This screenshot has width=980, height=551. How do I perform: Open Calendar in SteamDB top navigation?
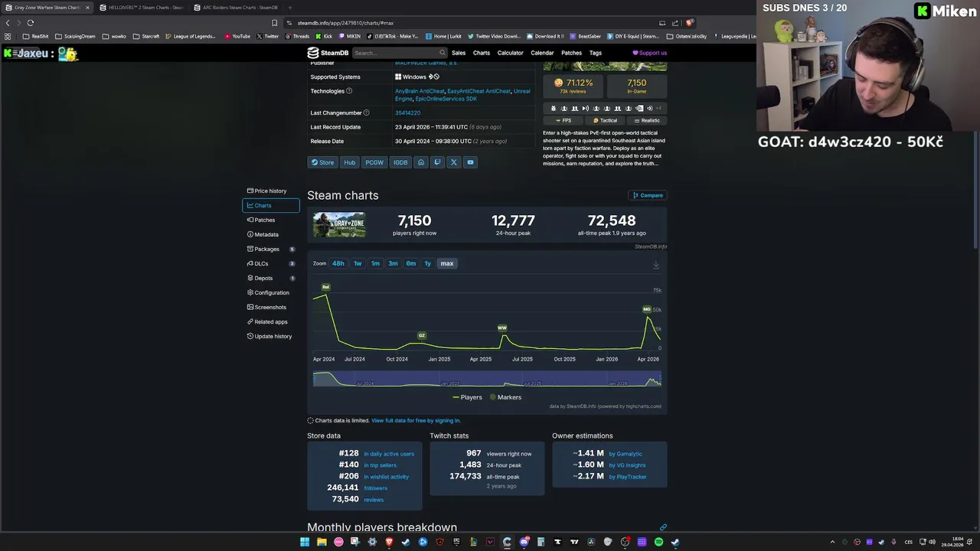542,53
